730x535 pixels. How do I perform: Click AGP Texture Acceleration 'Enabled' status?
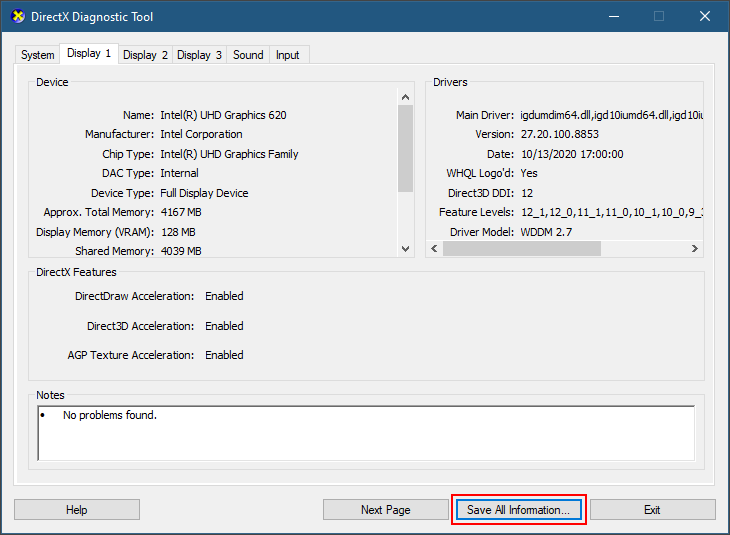224,355
